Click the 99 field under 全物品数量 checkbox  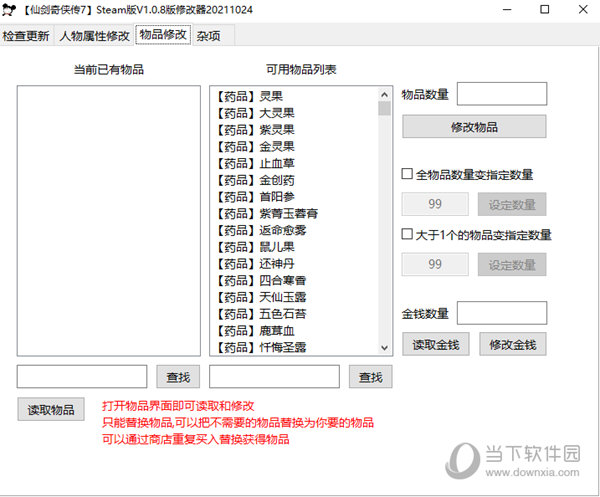point(435,204)
